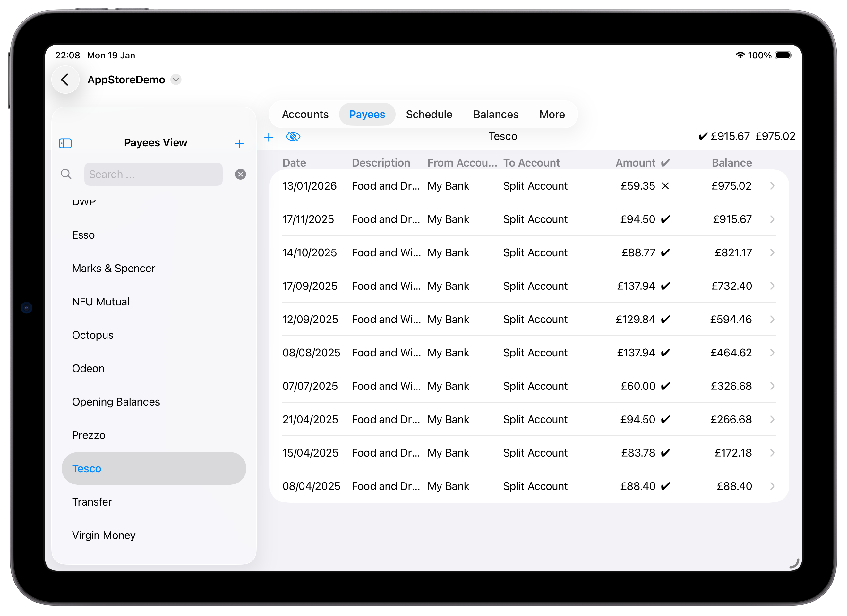Viewport: 847px width, 616px height.
Task: Select the Tesco payee
Action: click(x=154, y=468)
